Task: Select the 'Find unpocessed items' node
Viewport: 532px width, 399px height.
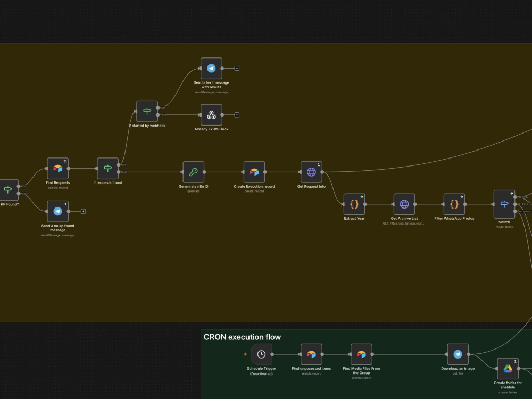Action: (x=311, y=354)
